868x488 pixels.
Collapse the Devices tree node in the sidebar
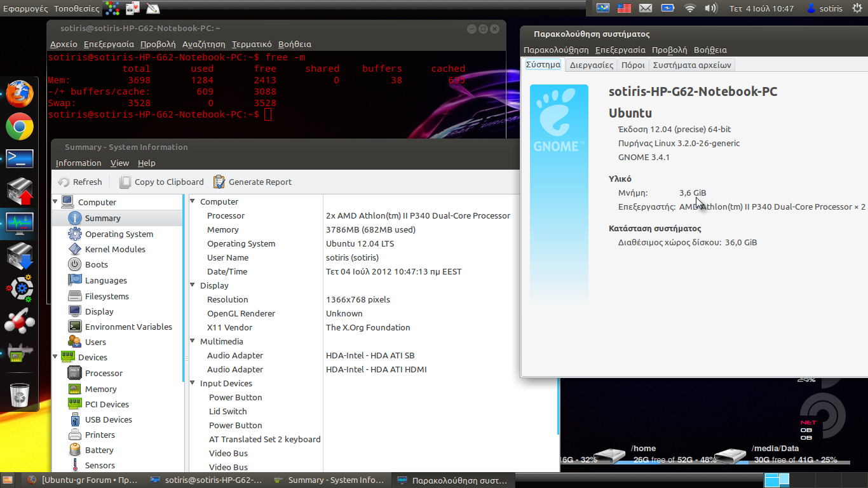[x=55, y=357]
